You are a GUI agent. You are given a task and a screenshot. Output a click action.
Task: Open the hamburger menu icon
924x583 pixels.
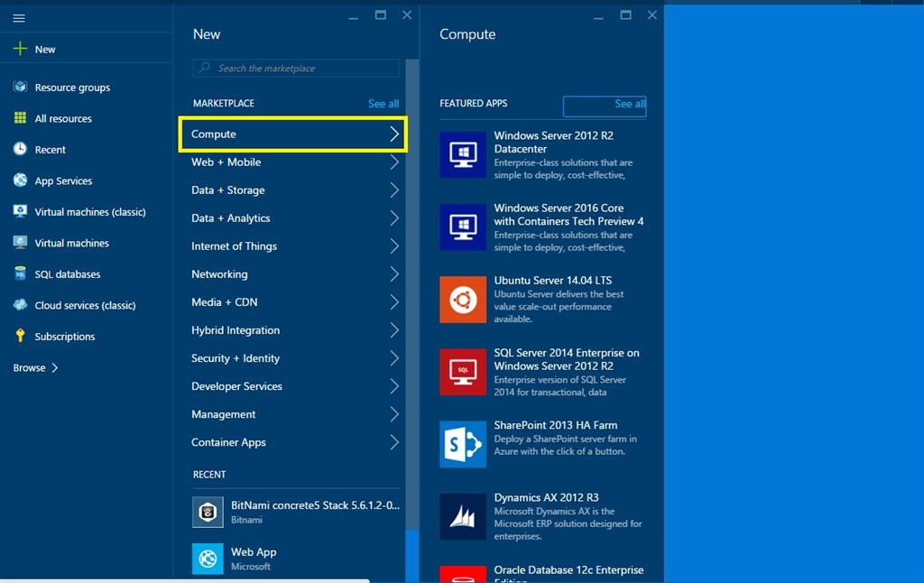click(19, 18)
